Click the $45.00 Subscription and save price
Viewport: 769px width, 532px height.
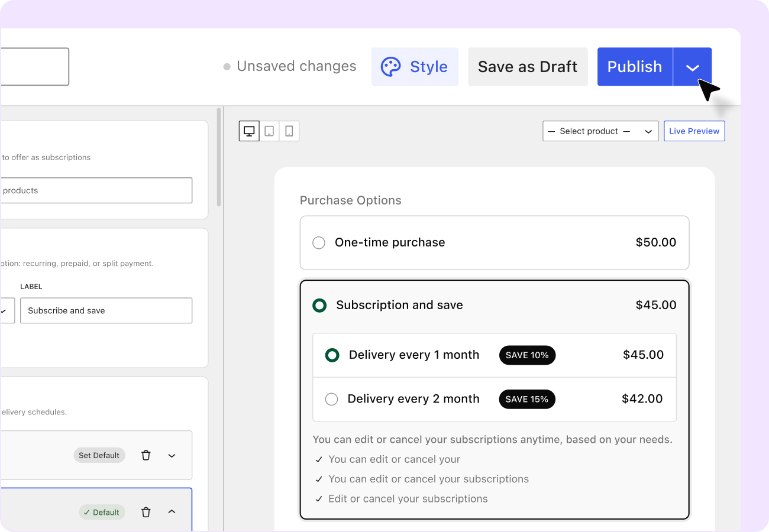point(656,305)
